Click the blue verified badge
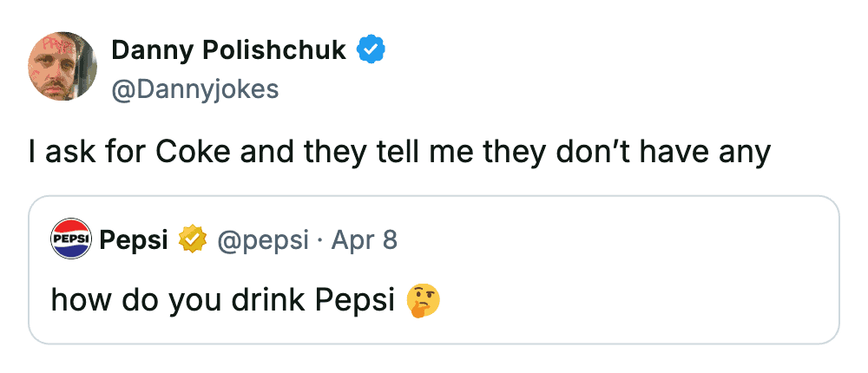Viewport: 868px width, 373px height. 372,51
